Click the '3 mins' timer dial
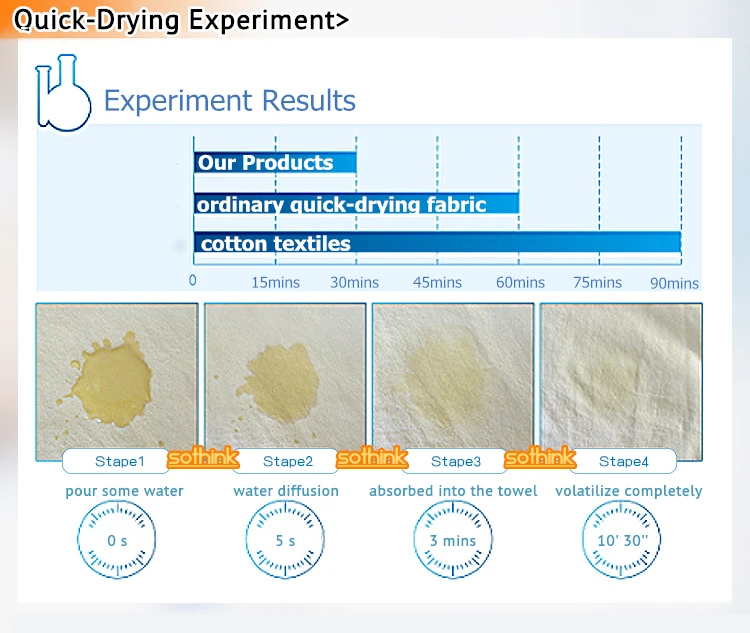This screenshot has height=633, width=750. click(453, 539)
